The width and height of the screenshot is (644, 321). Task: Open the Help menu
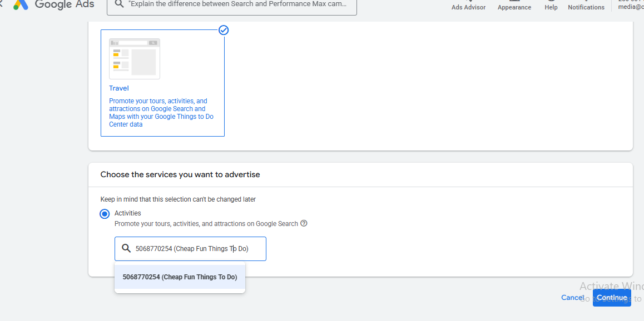(551, 6)
